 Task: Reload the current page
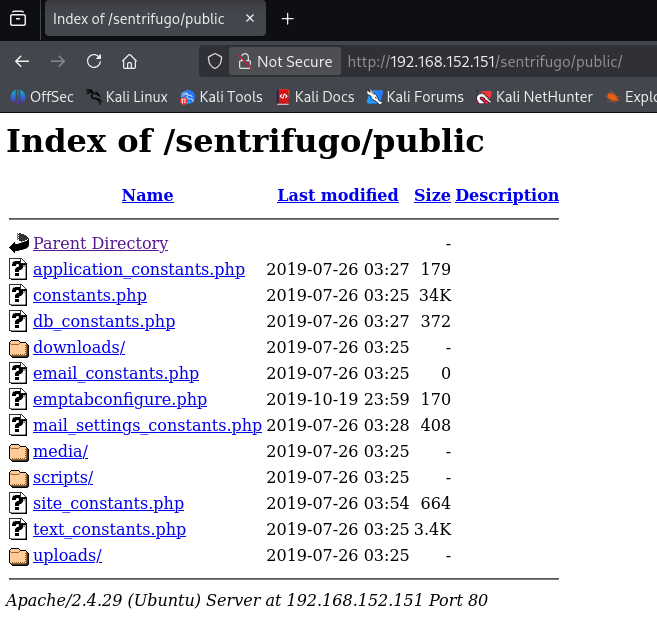tap(94, 62)
